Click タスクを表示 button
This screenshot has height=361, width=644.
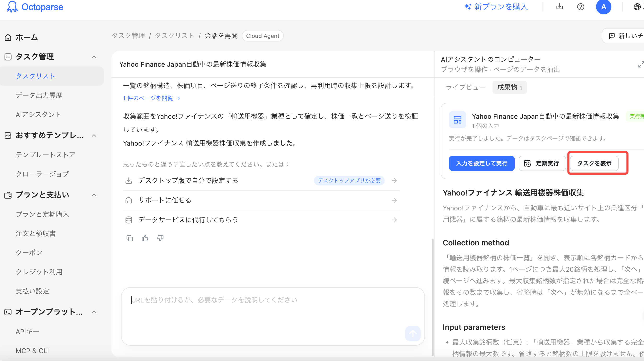[594, 163]
